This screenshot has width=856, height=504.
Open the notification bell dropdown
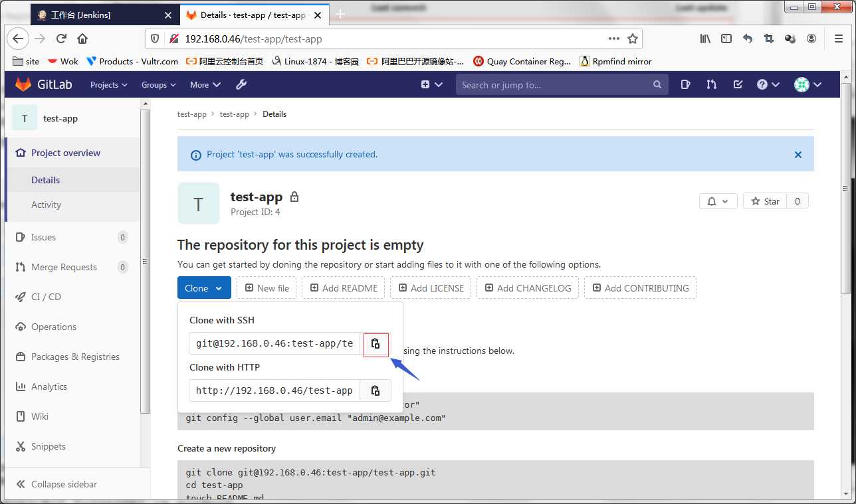point(718,201)
